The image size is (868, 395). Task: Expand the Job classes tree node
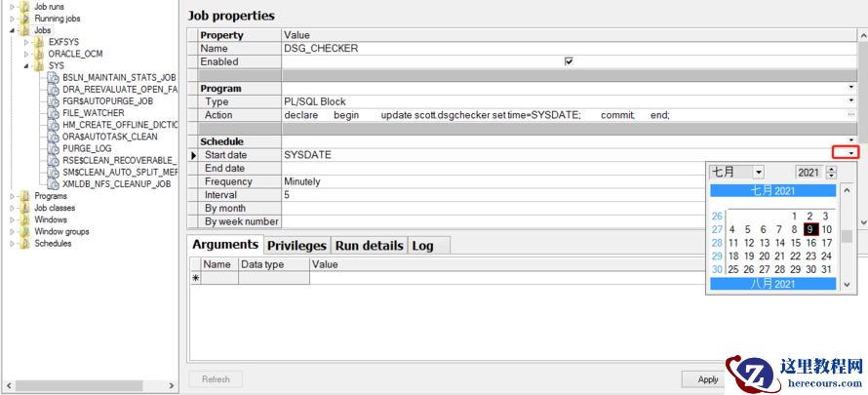[12, 208]
